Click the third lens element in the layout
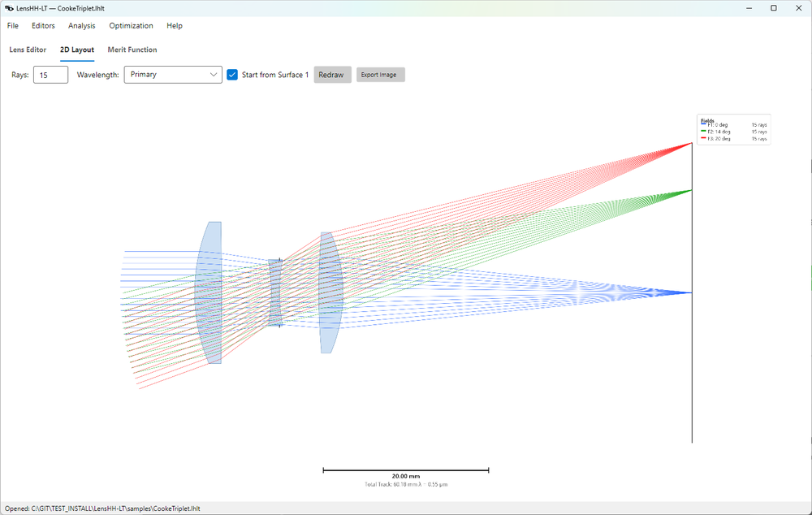The width and height of the screenshot is (812, 515). (x=330, y=292)
